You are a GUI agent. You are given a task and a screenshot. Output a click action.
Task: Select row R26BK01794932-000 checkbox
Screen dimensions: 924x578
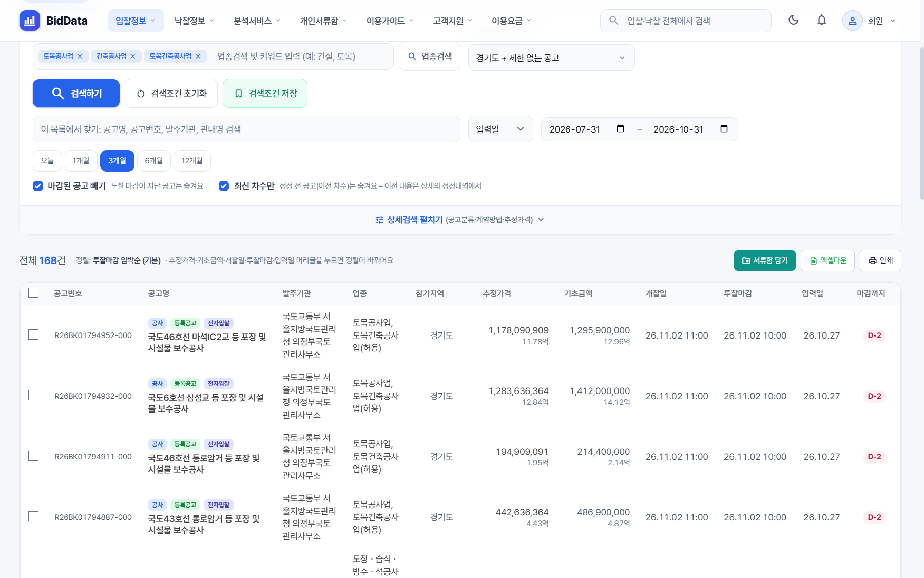point(33,396)
